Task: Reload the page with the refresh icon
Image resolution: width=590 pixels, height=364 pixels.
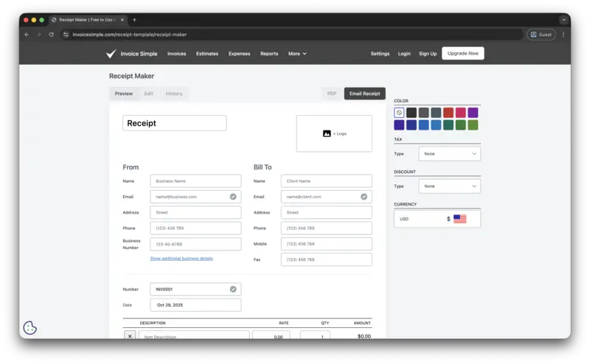Action: [x=51, y=35]
